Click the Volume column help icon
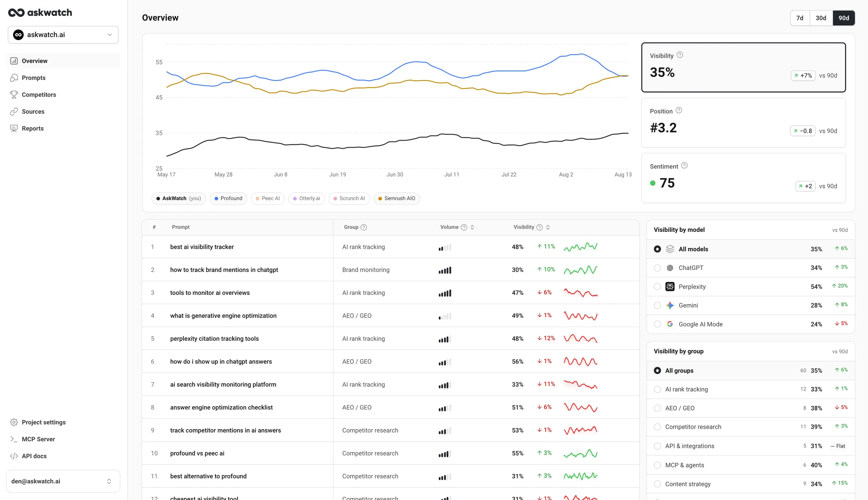This screenshot has width=868, height=500. (464, 227)
